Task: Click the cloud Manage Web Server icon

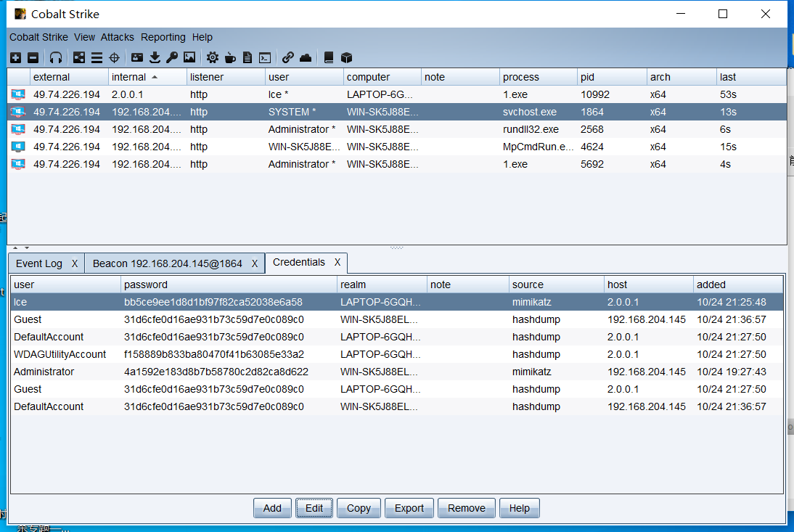Action: [306, 58]
